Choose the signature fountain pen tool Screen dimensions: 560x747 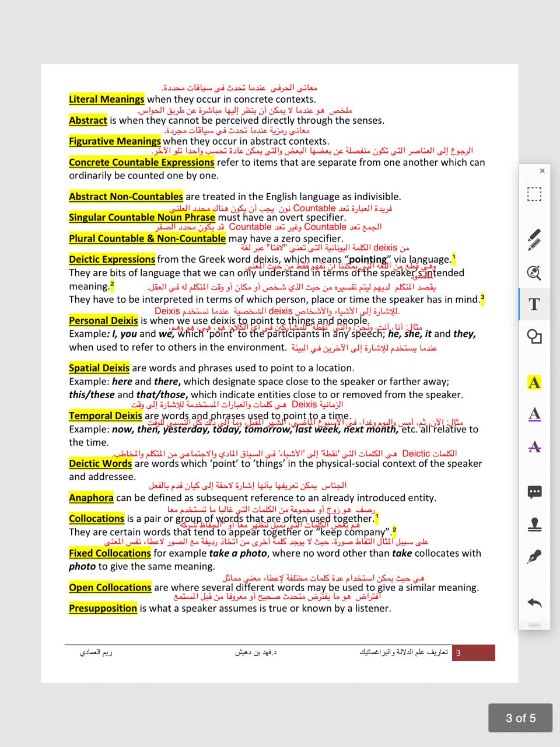[x=534, y=557]
